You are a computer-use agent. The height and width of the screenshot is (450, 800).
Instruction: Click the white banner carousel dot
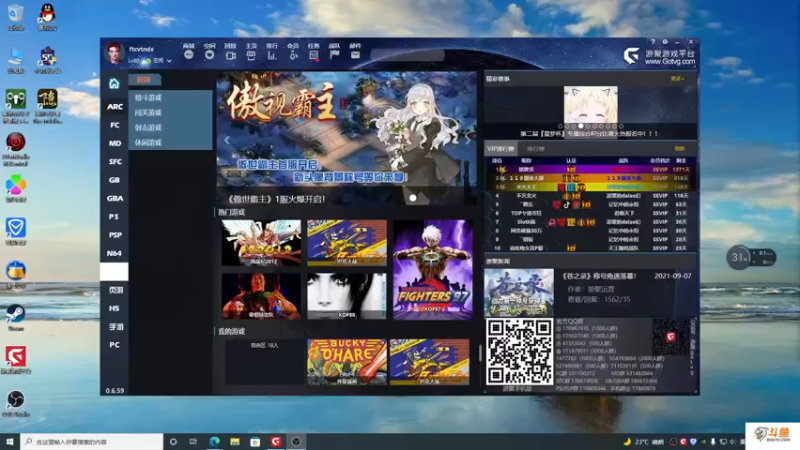(413, 198)
